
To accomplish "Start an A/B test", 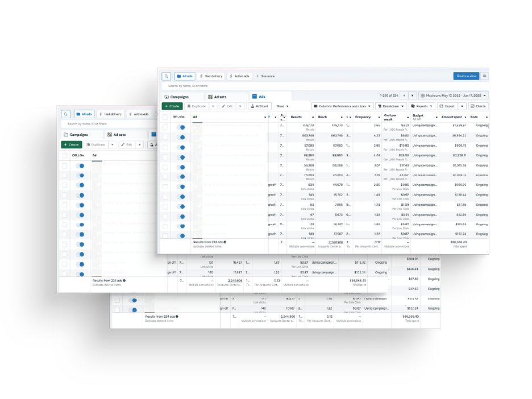I will pyautogui.click(x=260, y=106).
